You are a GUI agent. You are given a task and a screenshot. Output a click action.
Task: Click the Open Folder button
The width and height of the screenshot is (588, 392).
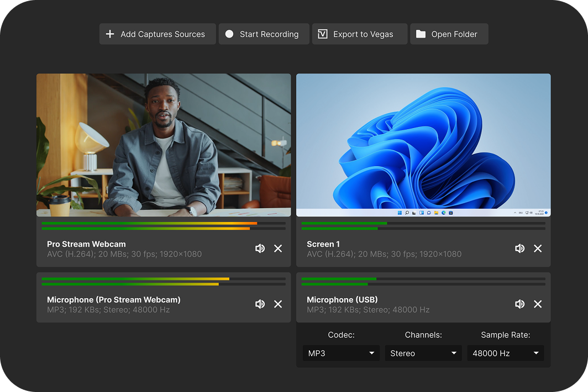pyautogui.click(x=449, y=34)
